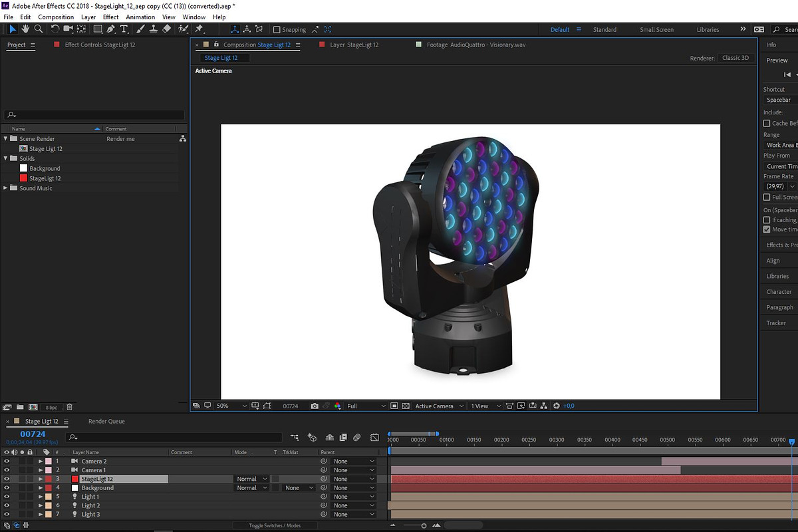This screenshot has height=532, width=798.
Task: Hide the Camera 2 layer
Action: (7, 461)
